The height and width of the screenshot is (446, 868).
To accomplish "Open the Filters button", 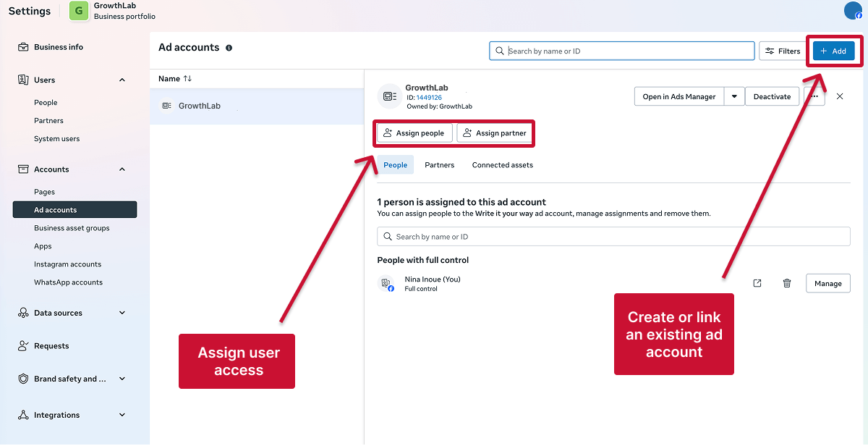I will (783, 51).
